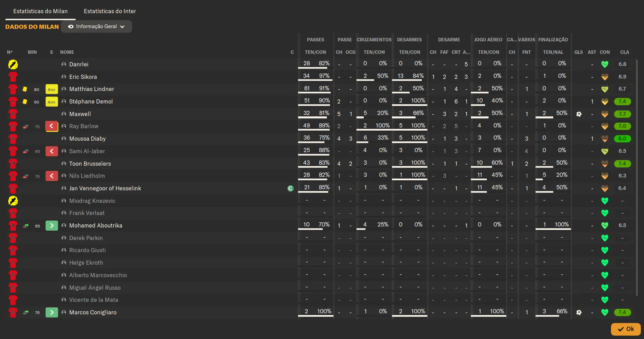
Task: Click profile icon next to Maxwell
Action: 64,114
